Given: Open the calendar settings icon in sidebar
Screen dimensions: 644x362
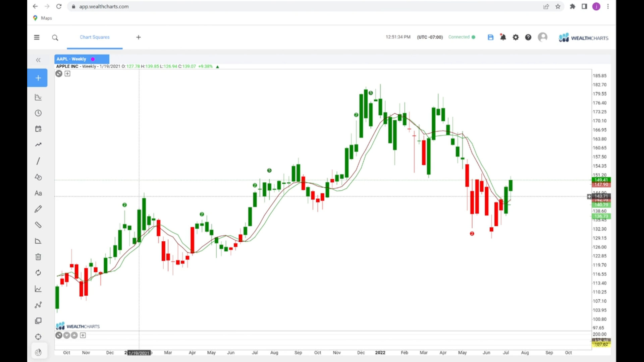Looking at the screenshot, I should [x=38, y=129].
